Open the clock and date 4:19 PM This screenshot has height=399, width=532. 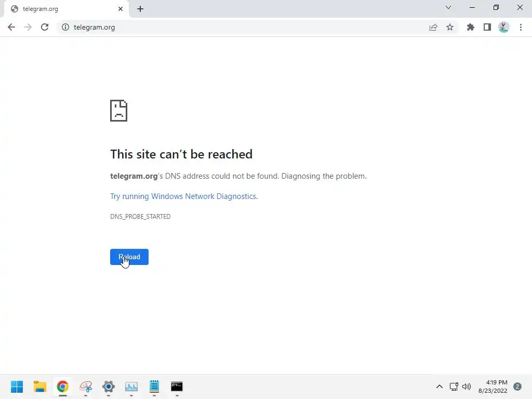[493, 387]
